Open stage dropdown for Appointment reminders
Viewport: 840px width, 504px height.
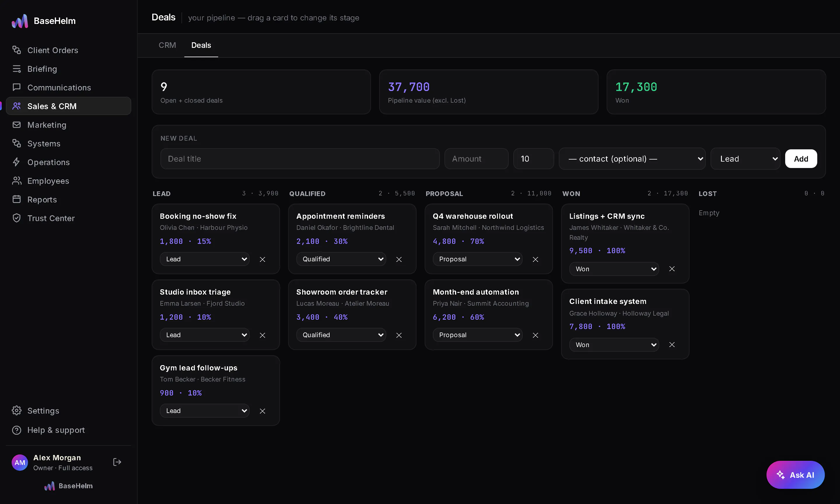(x=341, y=259)
